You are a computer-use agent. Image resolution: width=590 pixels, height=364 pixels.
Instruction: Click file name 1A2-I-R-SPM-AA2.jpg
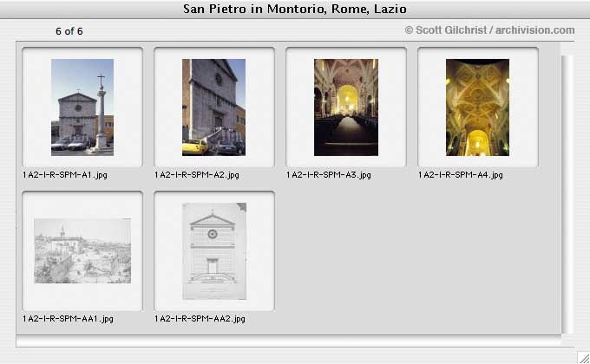[x=200, y=319]
